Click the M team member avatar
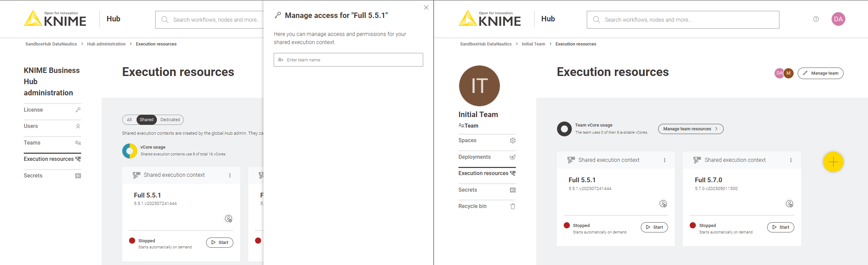The width and height of the screenshot is (868, 265). tap(789, 73)
